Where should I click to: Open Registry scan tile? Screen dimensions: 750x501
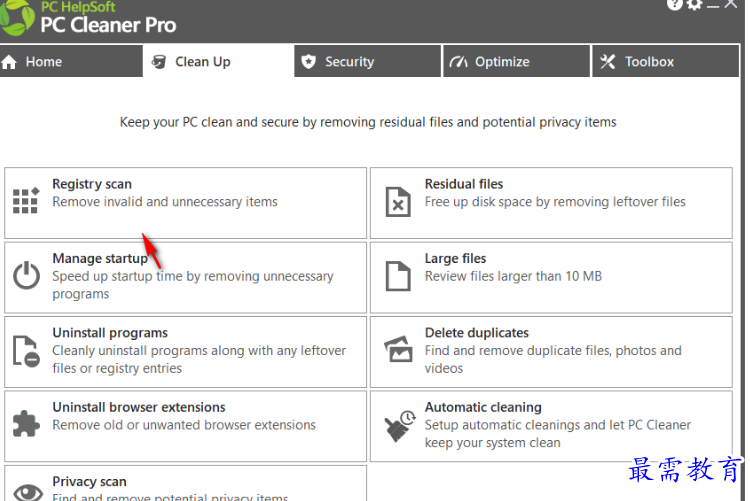pos(186,203)
